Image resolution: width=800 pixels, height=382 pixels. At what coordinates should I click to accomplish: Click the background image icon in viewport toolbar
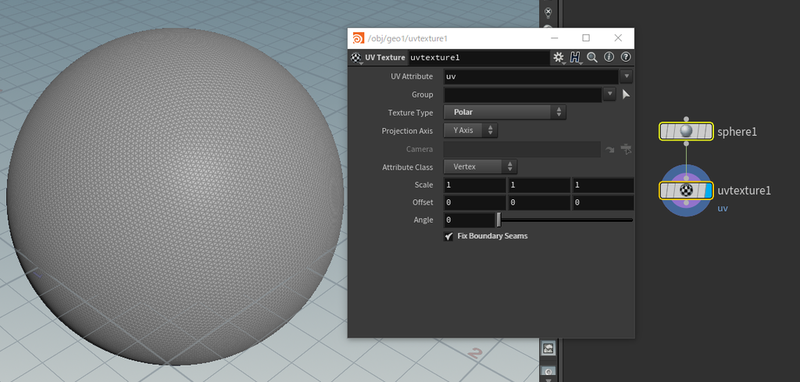click(x=548, y=348)
